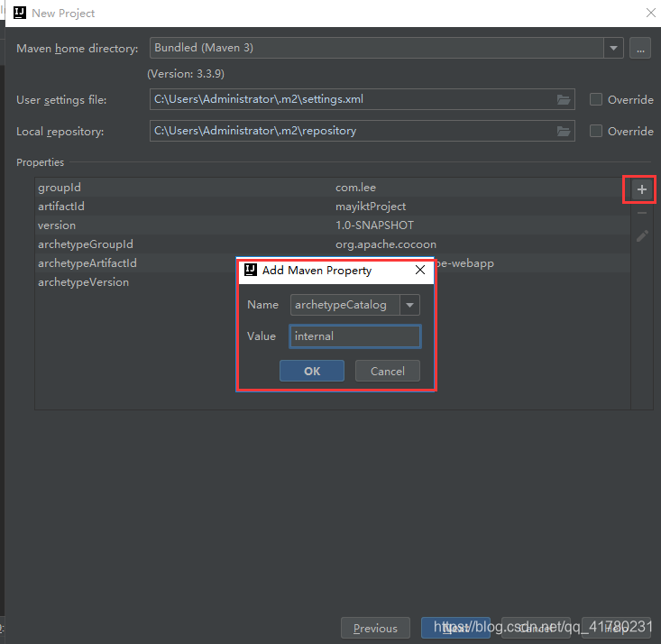Open the Name dropdown arrow in dialog
The image size is (661, 644).
tap(409, 305)
